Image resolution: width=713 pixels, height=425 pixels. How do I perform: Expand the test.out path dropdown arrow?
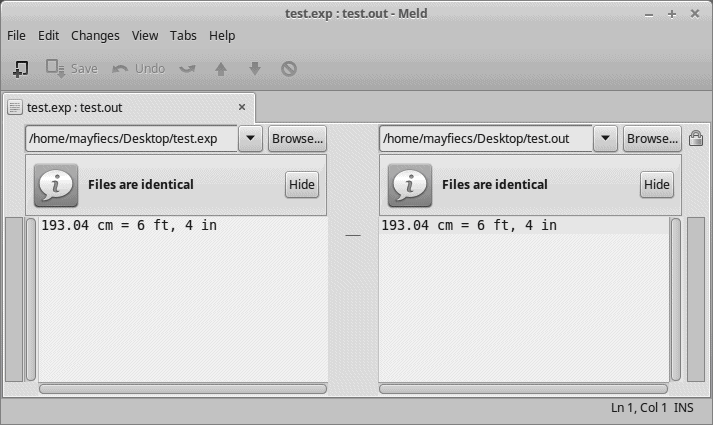tap(605, 138)
